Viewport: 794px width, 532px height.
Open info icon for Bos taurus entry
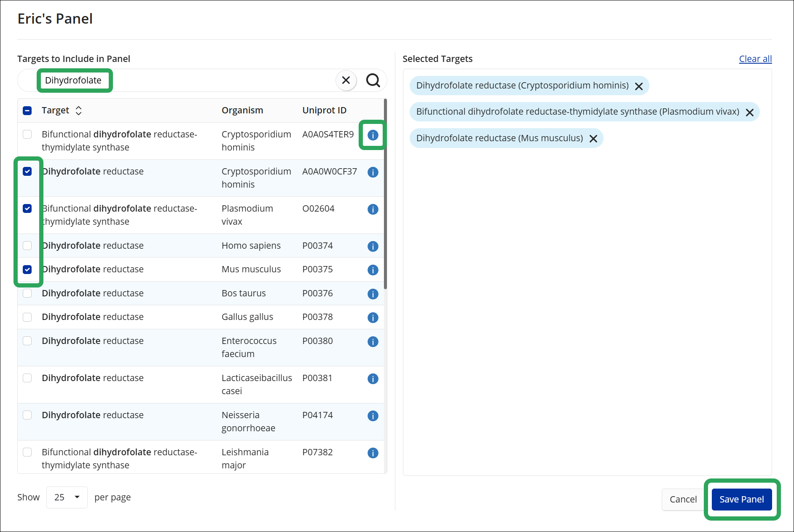(373, 294)
